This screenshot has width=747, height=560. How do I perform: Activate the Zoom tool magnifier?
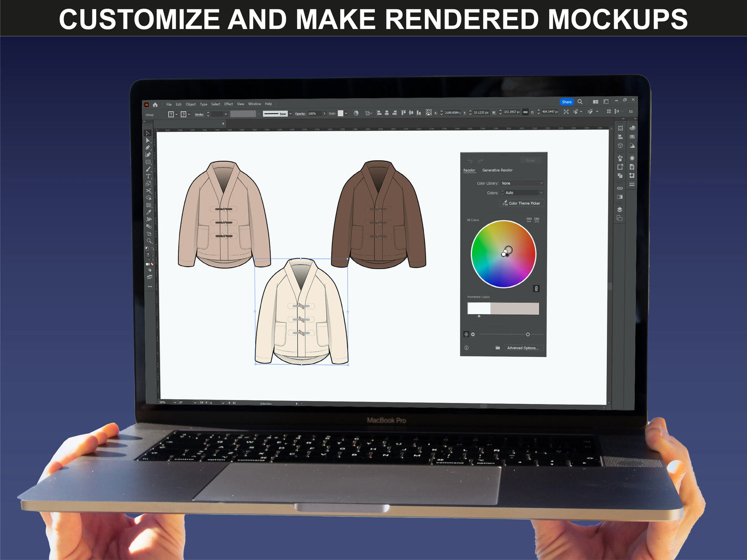149,241
